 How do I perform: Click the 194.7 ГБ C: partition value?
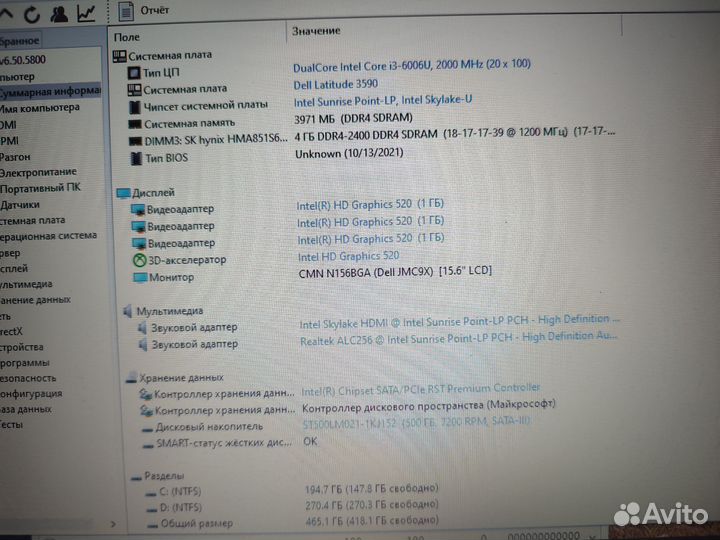pos(371,489)
